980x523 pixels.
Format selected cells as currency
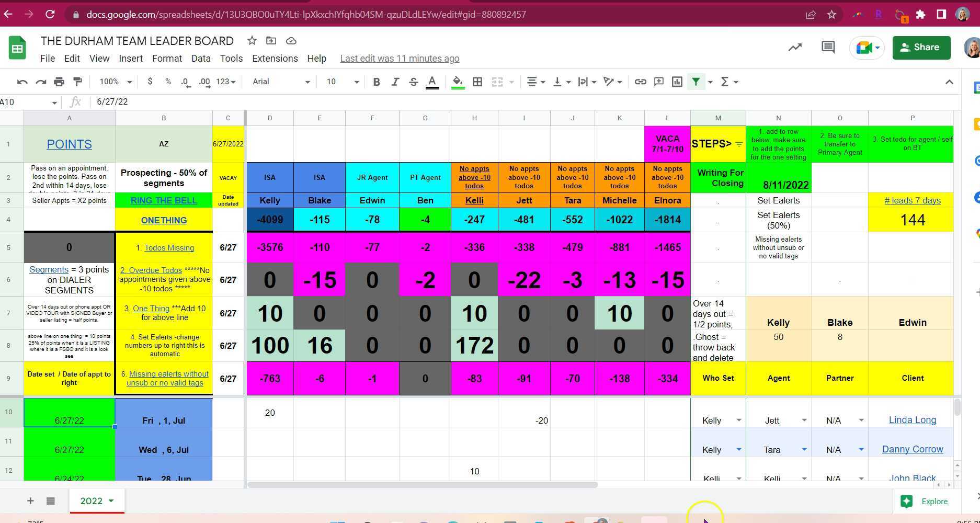tap(150, 82)
